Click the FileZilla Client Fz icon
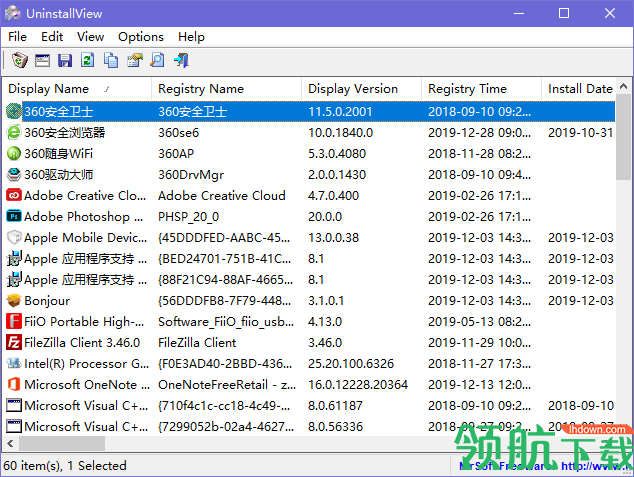The width and height of the screenshot is (634, 477). point(14,342)
